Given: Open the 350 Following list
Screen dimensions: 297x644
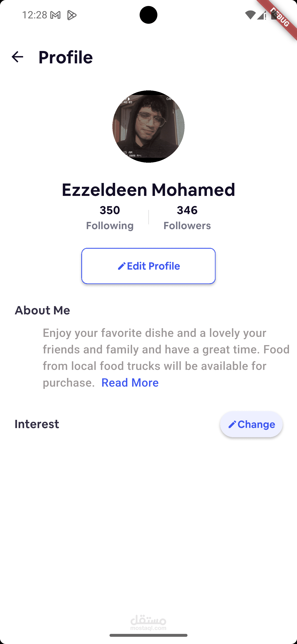Looking at the screenshot, I should point(110,218).
